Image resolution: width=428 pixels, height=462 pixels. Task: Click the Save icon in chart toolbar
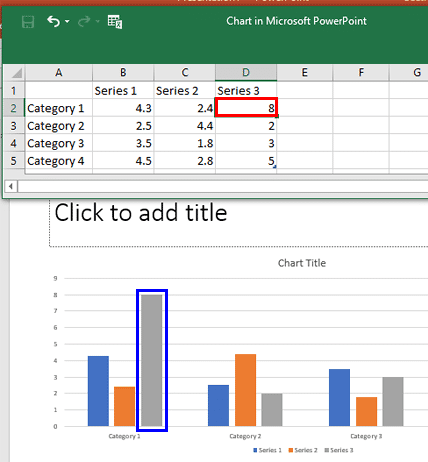coord(28,22)
